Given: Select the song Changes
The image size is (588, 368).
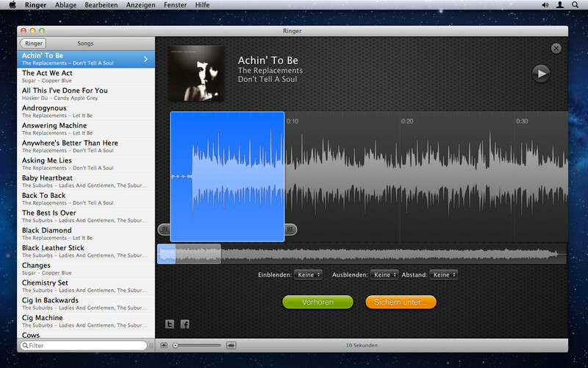Looking at the screenshot, I should click(x=86, y=269).
